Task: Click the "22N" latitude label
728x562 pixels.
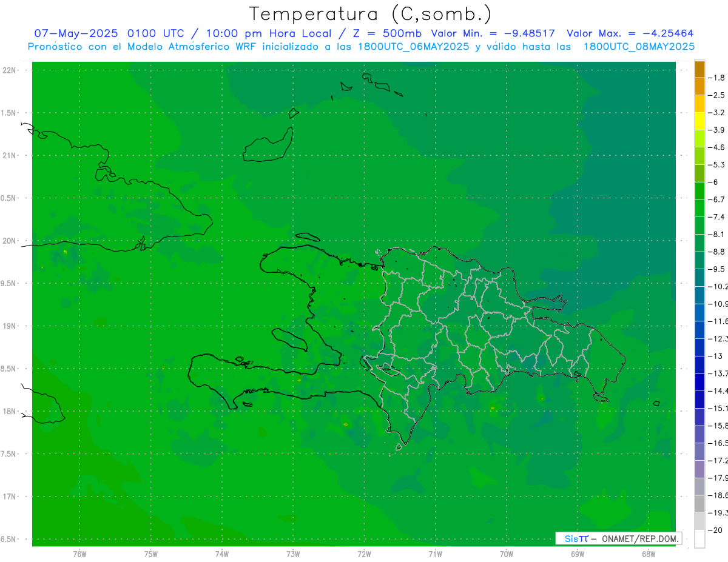Action: [9, 70]
